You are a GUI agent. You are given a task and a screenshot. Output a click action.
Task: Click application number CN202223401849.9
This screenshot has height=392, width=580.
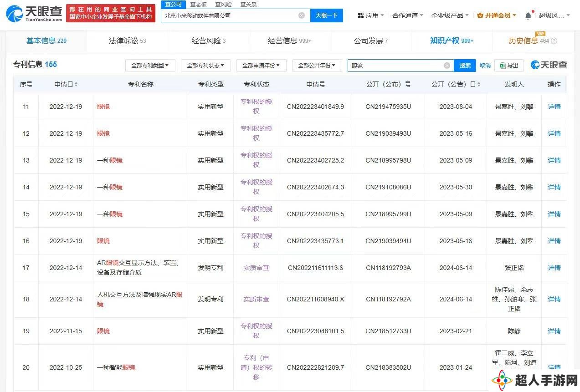tap(315, 107)
